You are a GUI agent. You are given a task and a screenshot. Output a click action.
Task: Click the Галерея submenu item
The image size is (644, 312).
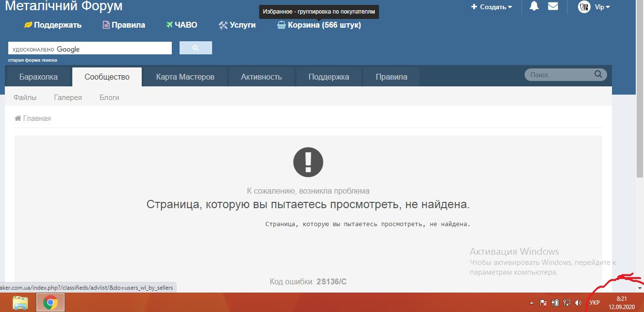pos(68,98)
